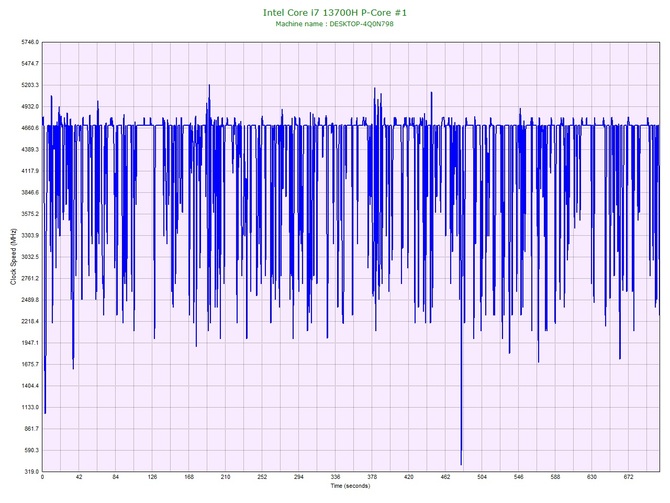670x503 pixels.
Task: Click the 4389.3 y-axis value
Action: pos(30,150)
